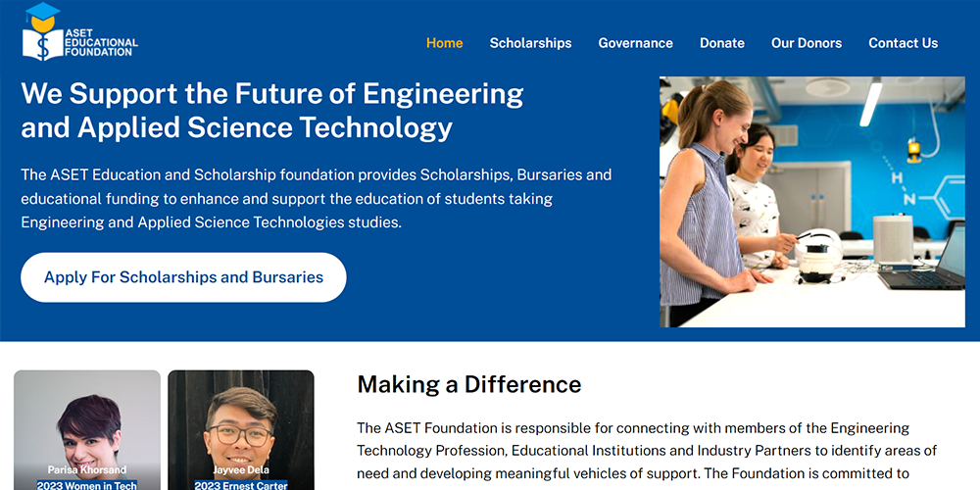Image resolution: width=980 pixels, height=490 pixels.
Task: Select Governance in the navigation bar
Action: pos(635,43)
